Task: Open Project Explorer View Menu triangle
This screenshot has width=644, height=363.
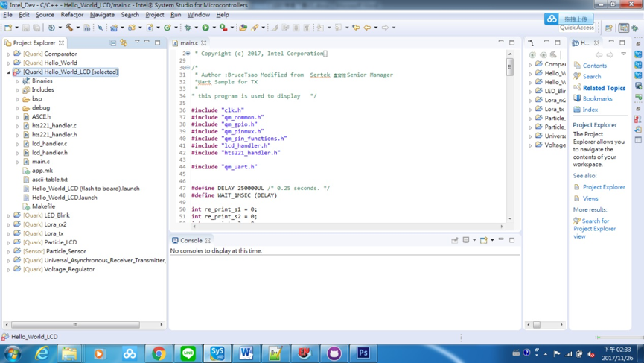Action: click(x=137, y=42)
